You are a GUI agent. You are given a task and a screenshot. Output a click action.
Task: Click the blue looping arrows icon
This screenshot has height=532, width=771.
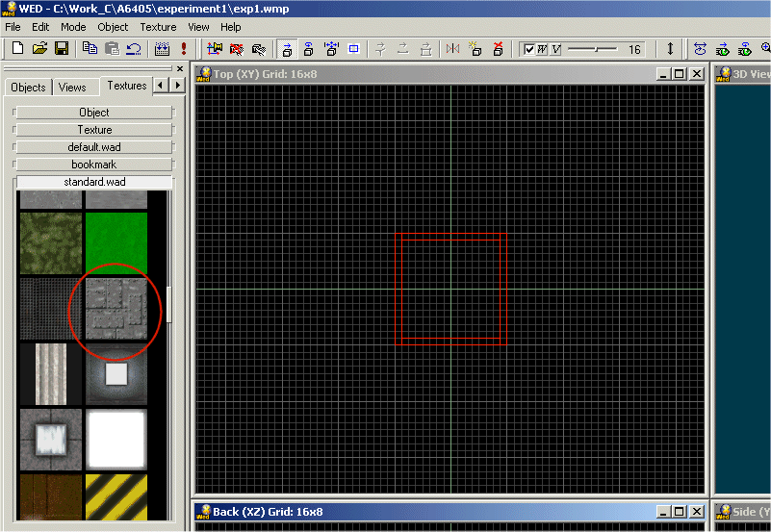tap(700, 49)
